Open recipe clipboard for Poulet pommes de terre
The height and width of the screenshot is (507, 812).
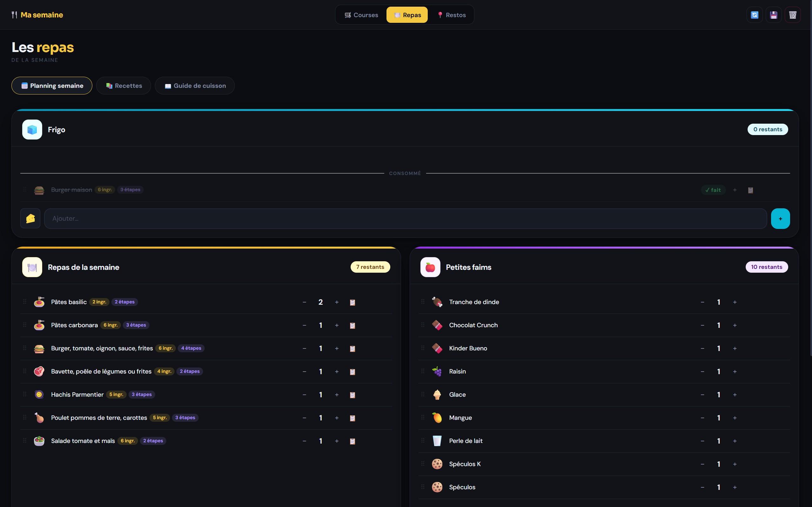(353, 418)
